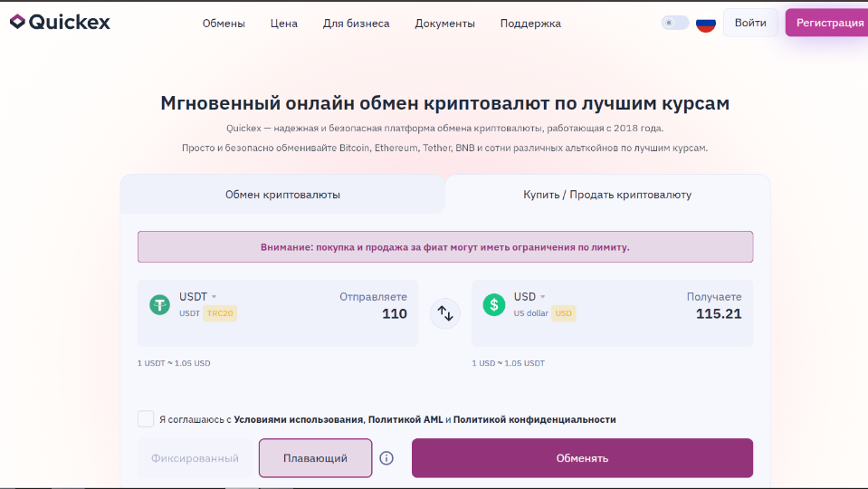Click the green Tether USDT coin icon
Image resolution: width=868 pixels, height=489 pixels.
click(x=160, y=304)
